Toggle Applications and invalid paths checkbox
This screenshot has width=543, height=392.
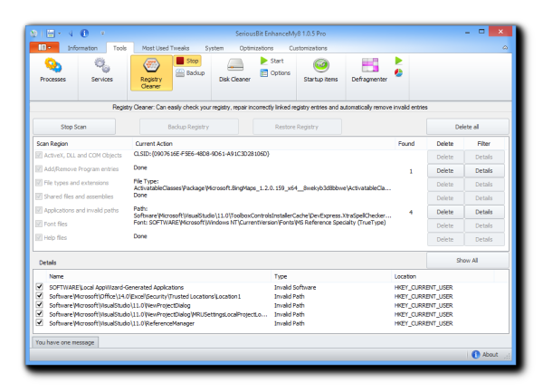[39, 210]
